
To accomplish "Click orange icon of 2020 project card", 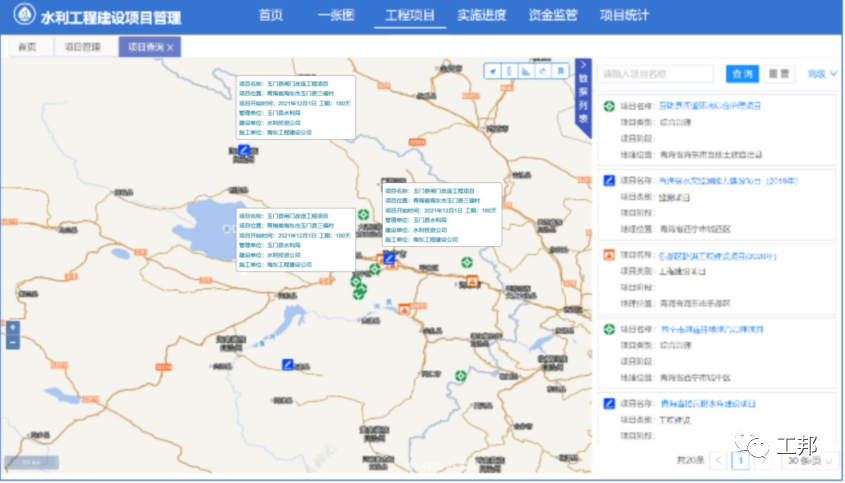I will (x=609, y=255).
